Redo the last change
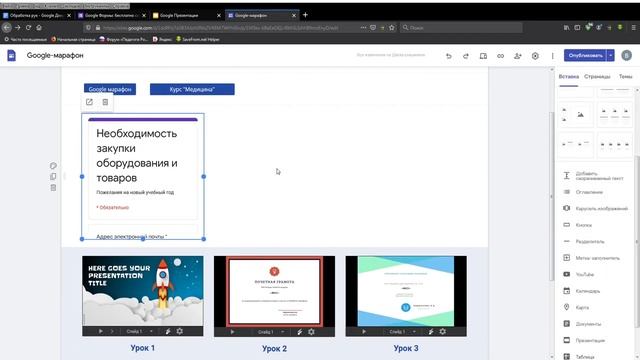640x360 pixels. (x=466, y=56)
